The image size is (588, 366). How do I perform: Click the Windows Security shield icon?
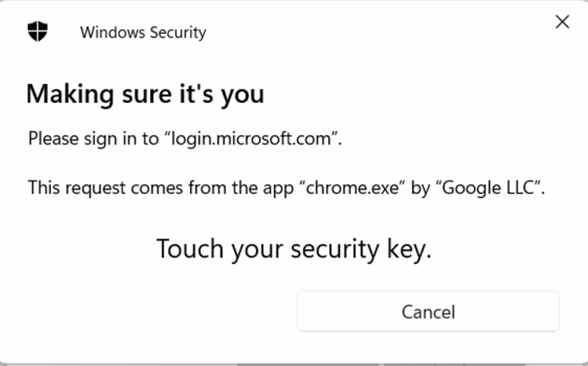37,31
